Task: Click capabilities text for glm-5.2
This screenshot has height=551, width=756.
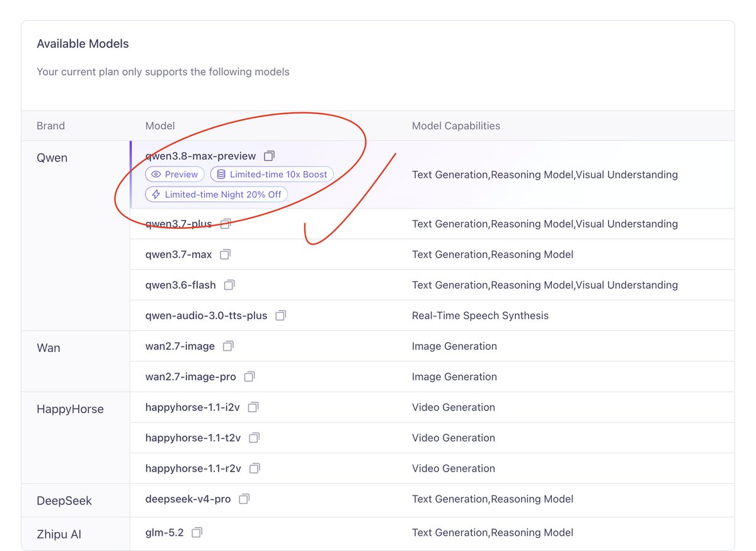Action: click(493, 533)
